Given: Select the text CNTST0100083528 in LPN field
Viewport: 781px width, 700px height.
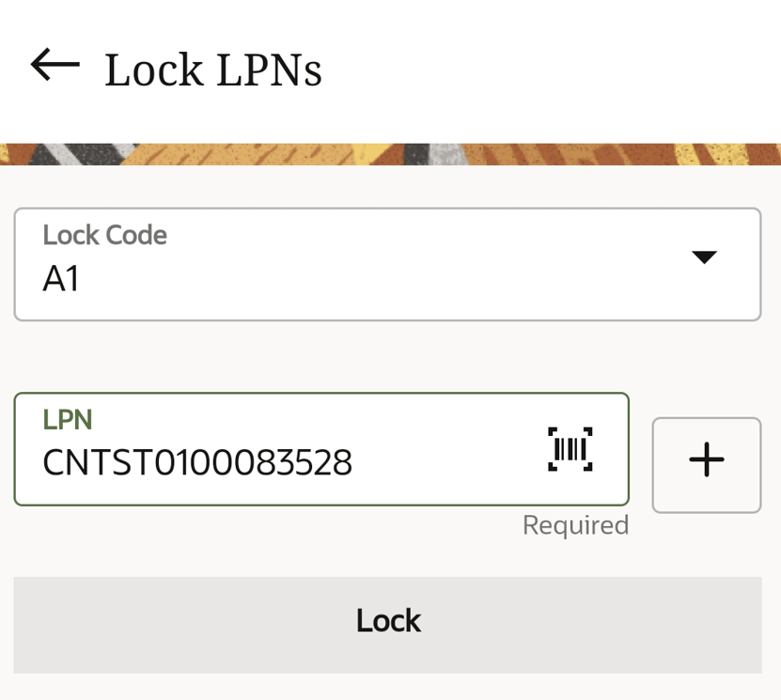Looking at the screenshot, I should (196, 462).
